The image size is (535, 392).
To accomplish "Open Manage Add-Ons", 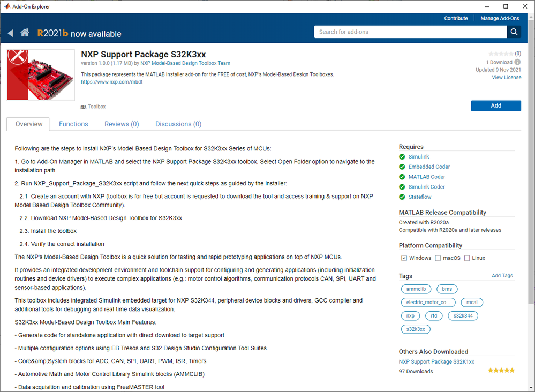I will pos(500,18).
